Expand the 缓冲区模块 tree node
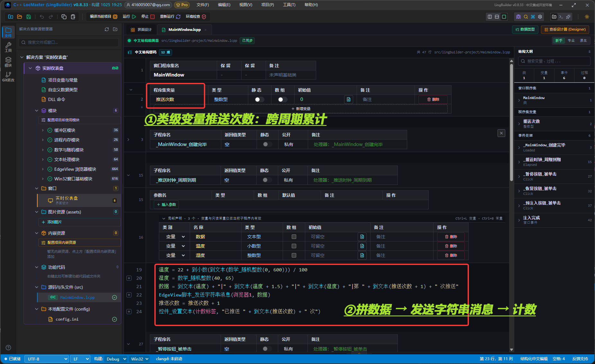The width and height of the screenshot is (595, 364). 43,130
